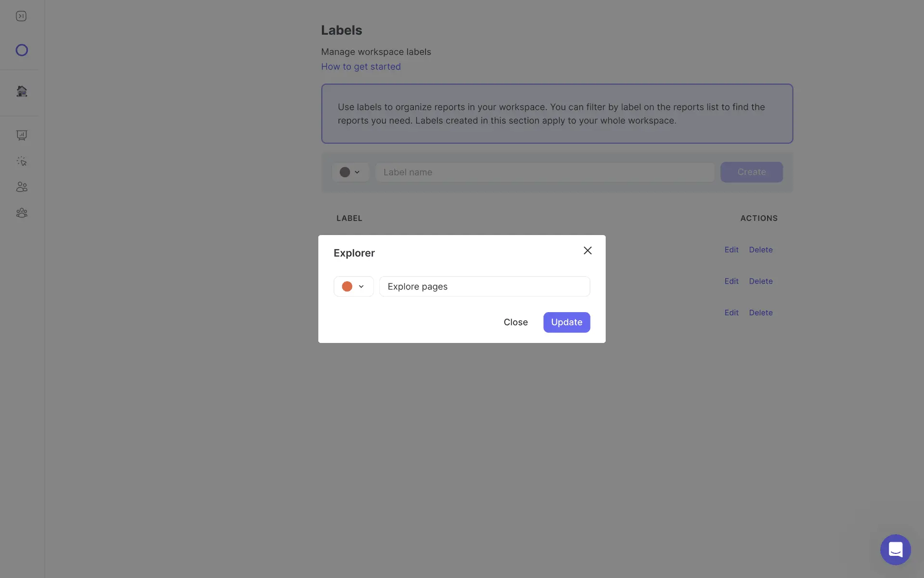Focus the Label name input field
This screenshot has width=924, height=578.
pos(544,172)
